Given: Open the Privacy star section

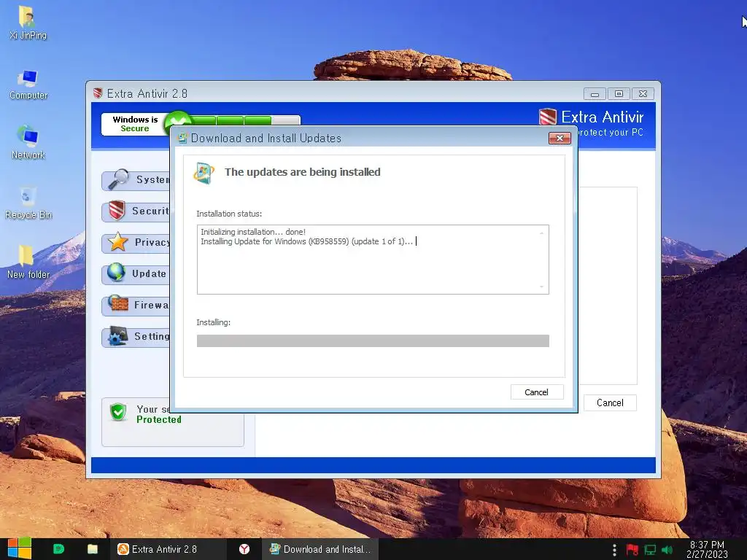Looking at the screenshot, I should point(136,242).
